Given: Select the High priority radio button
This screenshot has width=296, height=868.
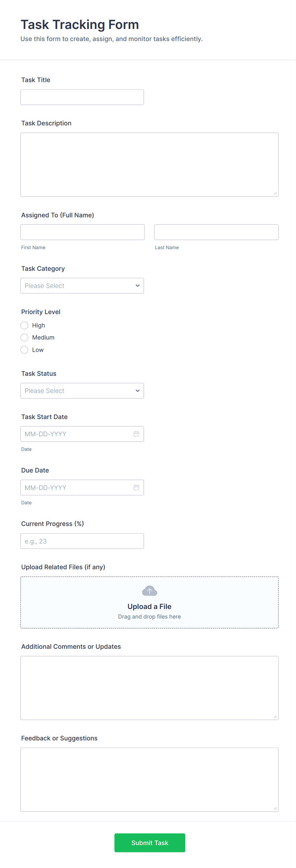Looking at the screenshot, I should point(24,325).
